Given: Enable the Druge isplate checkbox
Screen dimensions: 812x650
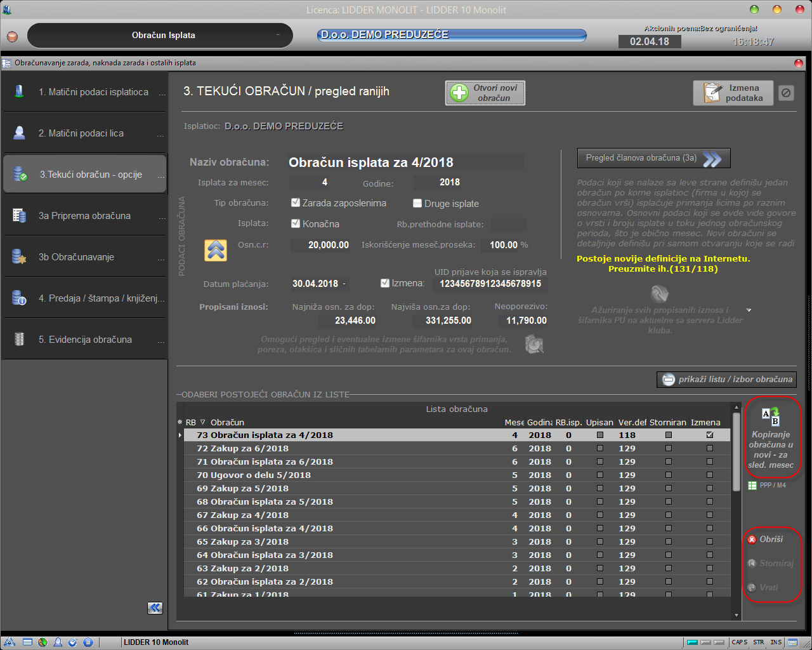Looking at the screenshot, I should point(417,203).
